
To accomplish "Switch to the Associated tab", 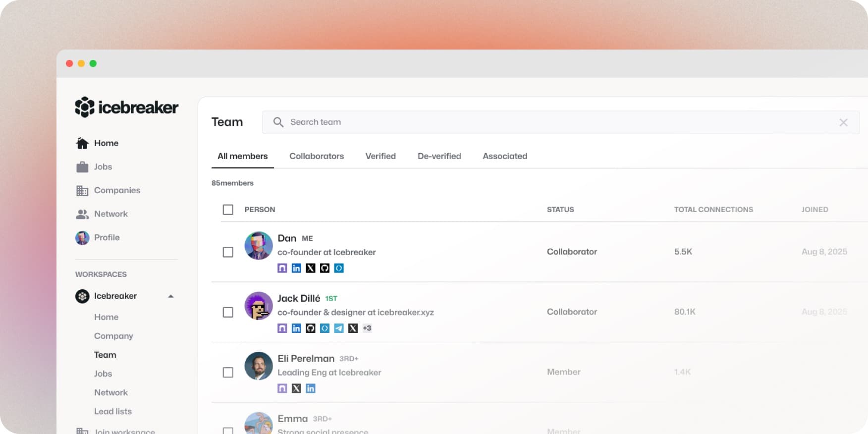I will (505, 156).
